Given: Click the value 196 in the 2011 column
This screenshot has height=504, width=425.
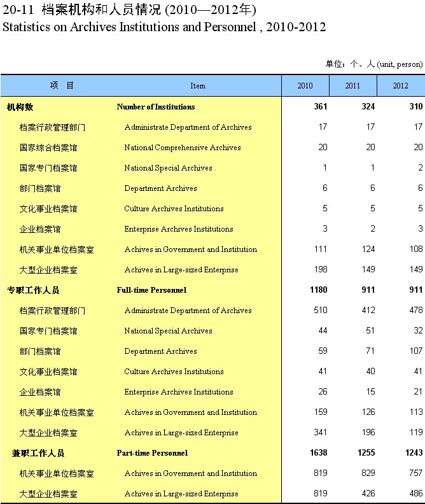Looking at the screenshot, I should tap(368, 432).
